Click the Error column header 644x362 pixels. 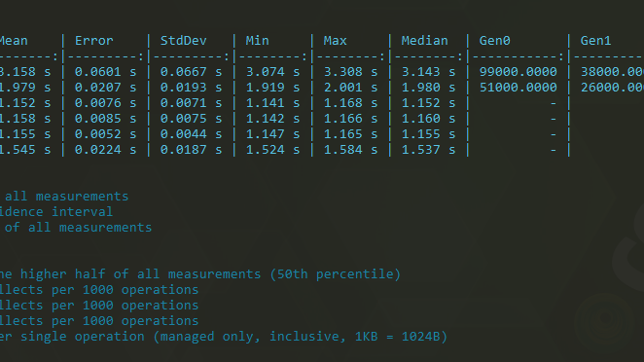[x=93, y=41]
